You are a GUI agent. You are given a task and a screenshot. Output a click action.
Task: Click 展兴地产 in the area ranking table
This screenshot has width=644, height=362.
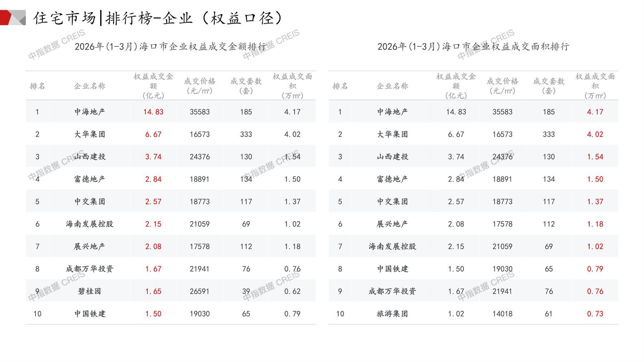pos(392,224)
